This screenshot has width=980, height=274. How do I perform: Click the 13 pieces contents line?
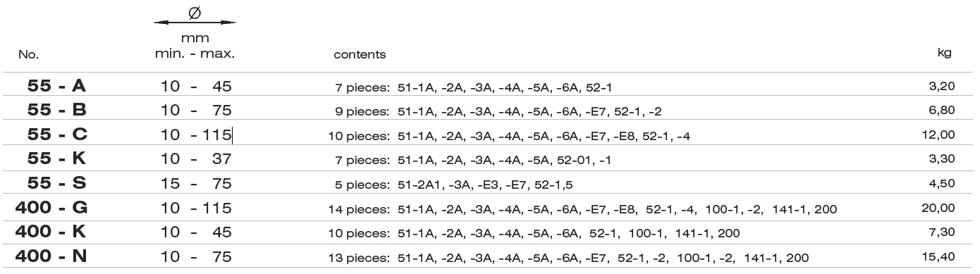click(569, 258)
